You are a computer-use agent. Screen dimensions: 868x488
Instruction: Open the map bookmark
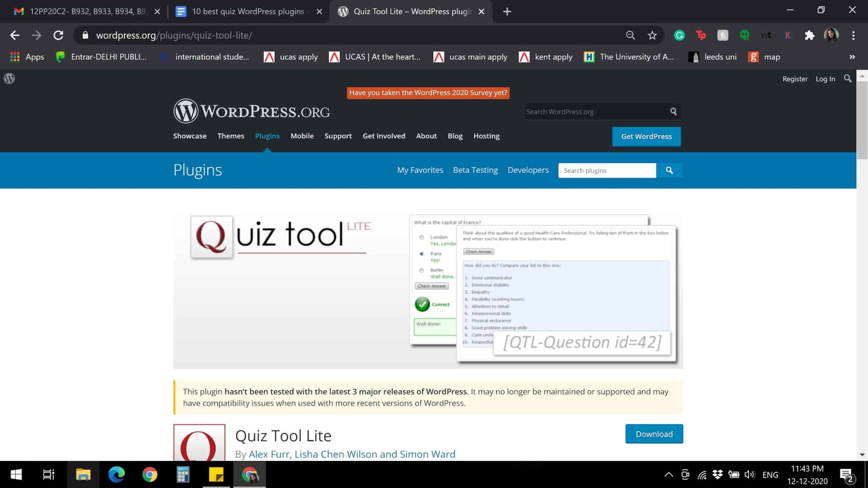click(x=764, y=57)
